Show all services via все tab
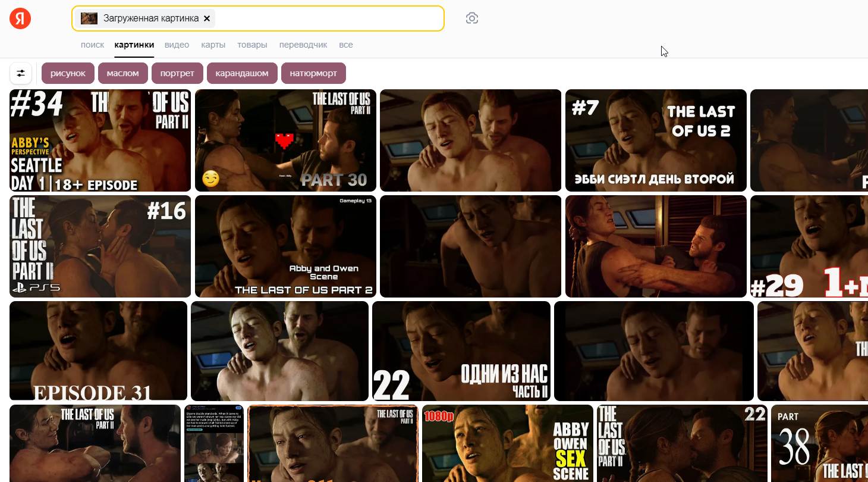Screen dimensions: 868x482 [x=346, y=45]
